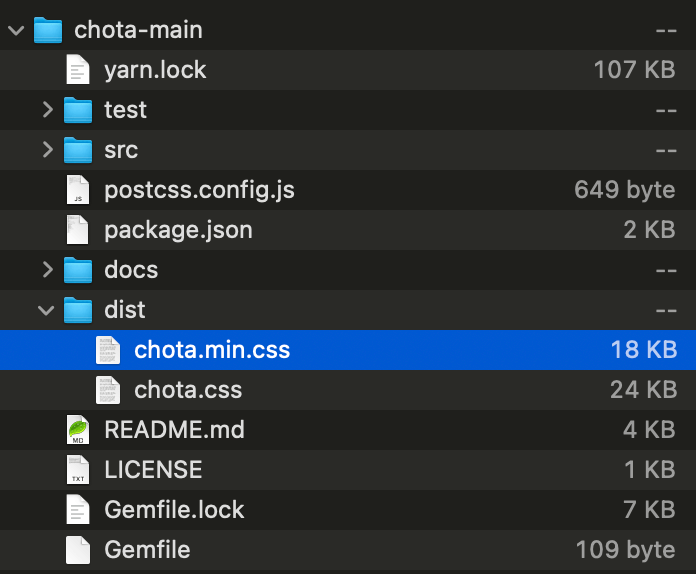Click the dist folder icon
Image resolution: width=696 pixels, height=574 pixels.
click(x=78, y=310)
